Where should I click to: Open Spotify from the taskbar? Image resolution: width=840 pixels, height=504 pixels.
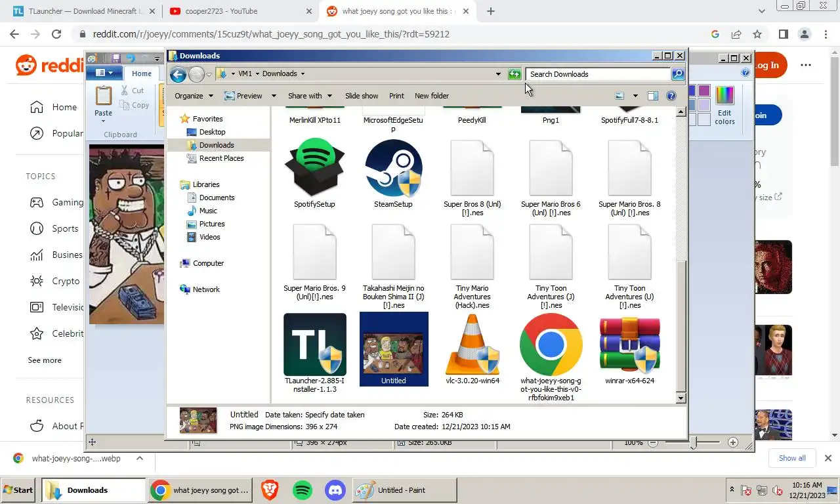tap(302, 490)
